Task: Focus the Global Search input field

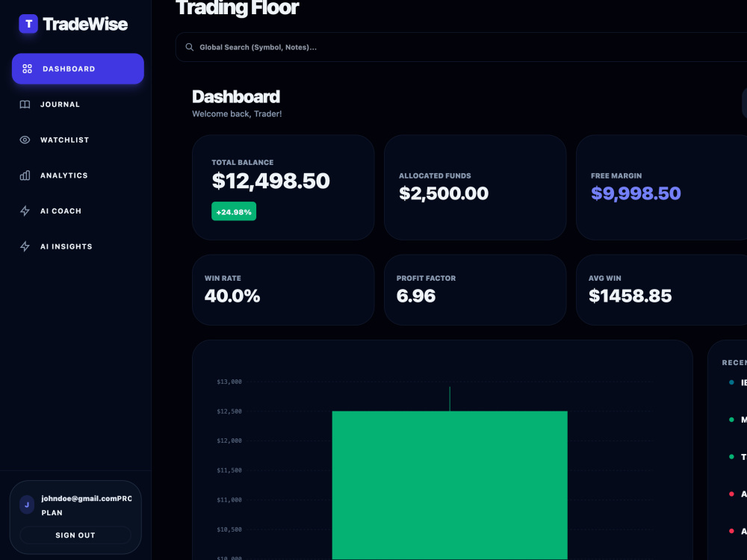Action: pyautogui.click(x=461, y=47)
